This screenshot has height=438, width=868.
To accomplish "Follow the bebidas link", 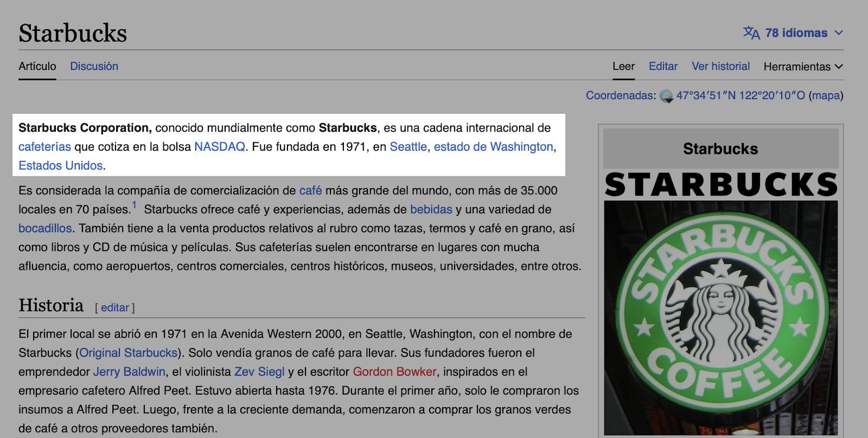I will point(431,210).
